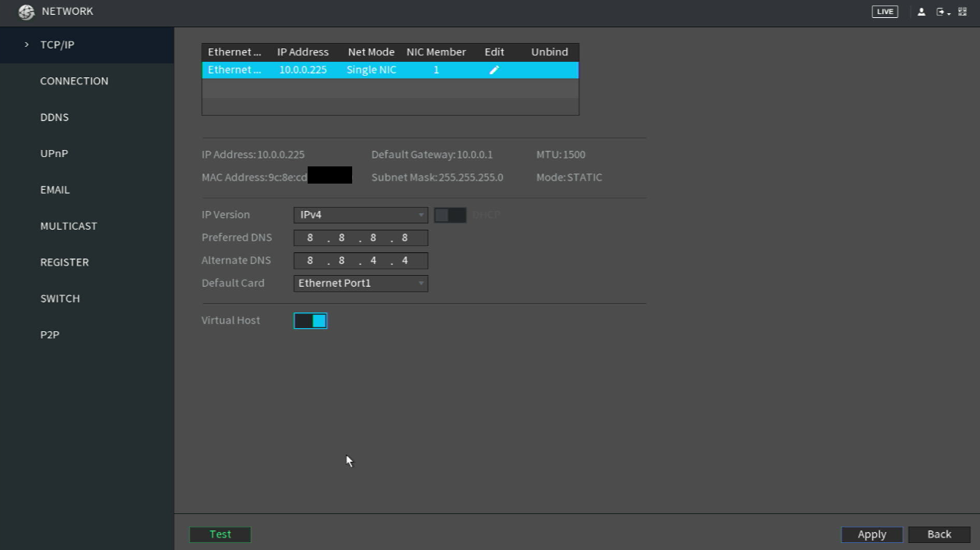Click the Preferred DNS first octet field
Screen dimensions: 980x550
click(310, 237)
